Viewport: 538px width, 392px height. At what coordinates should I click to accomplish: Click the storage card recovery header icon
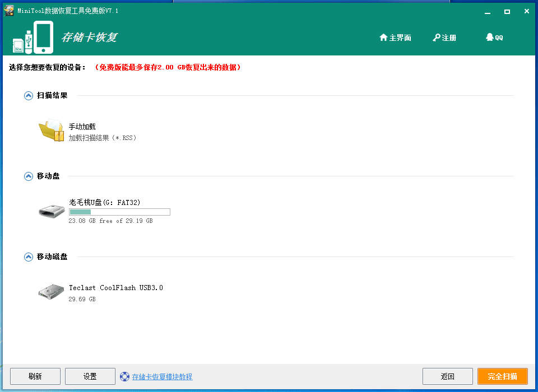pyautogui.click(x=33, y=38)
